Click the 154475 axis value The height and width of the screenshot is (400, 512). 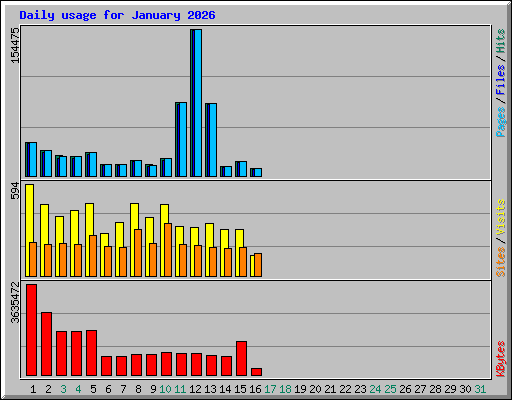pyautogui.click(x=15, y=45)
